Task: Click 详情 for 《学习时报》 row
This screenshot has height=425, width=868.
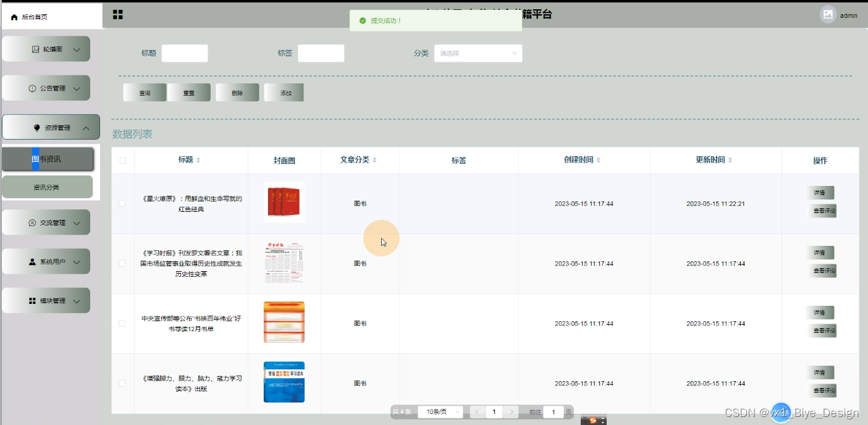Action: 820,253
